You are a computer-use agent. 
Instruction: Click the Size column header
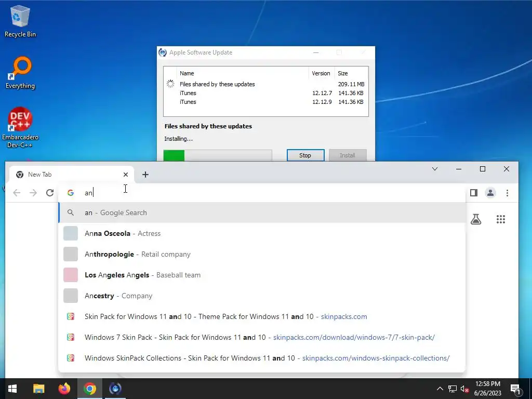[x=343, y=73]
